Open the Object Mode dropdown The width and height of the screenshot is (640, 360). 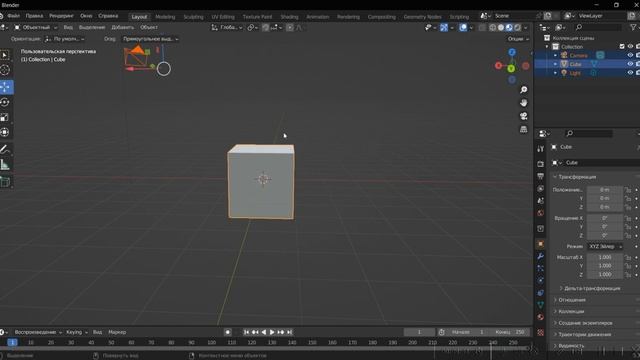point(36,27)
